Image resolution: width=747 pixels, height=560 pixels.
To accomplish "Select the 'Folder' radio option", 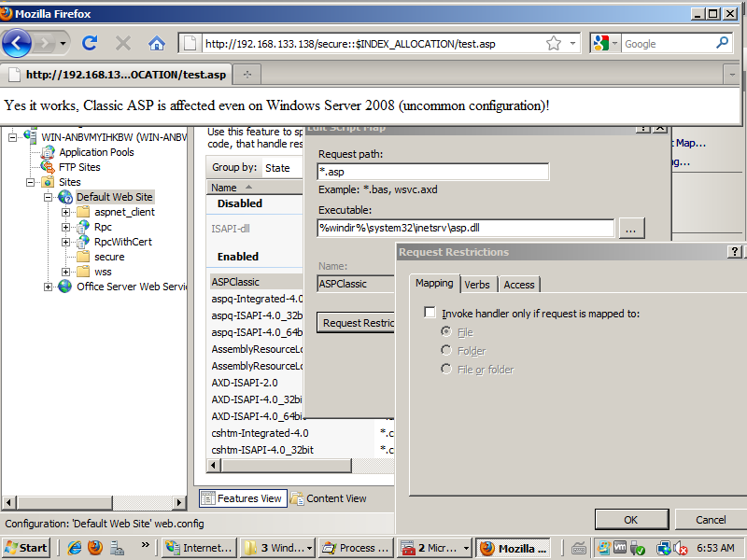I will tap(447, 351).
